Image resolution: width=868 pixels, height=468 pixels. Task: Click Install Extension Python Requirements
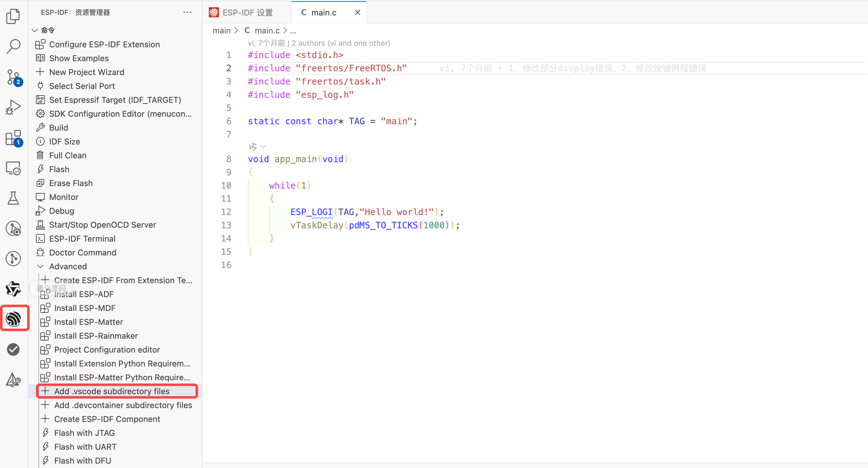[x=122, y=363]
